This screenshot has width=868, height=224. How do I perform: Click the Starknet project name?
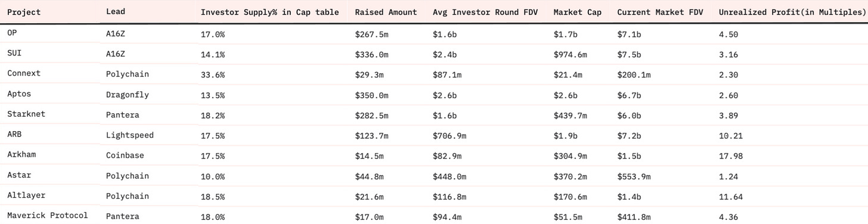point(26,114)
